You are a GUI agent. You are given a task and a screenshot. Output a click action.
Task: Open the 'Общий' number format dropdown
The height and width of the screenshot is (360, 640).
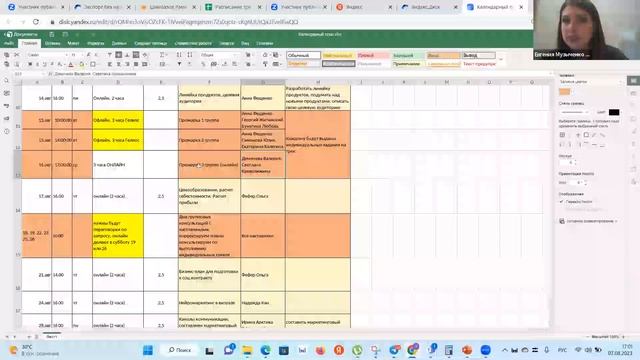pos(218,55)
